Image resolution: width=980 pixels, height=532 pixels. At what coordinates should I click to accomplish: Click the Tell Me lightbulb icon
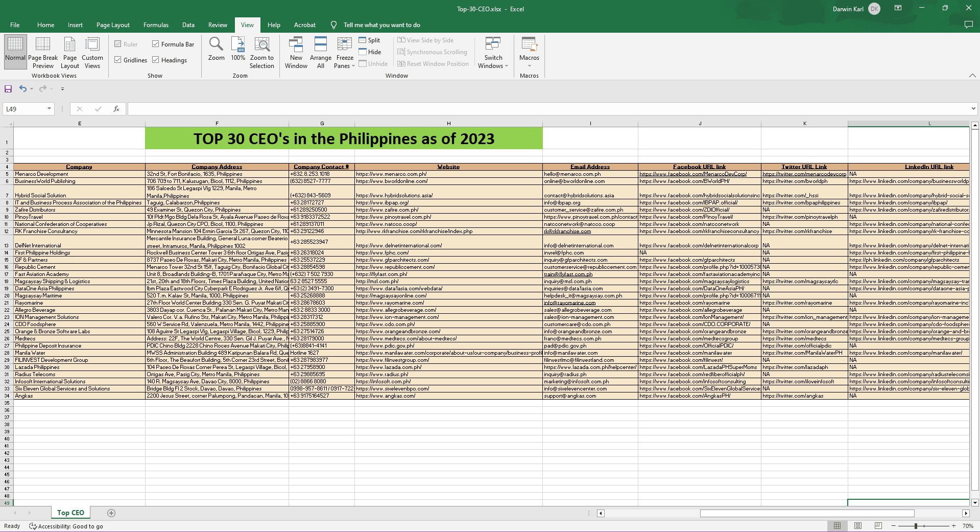point(333,25)
